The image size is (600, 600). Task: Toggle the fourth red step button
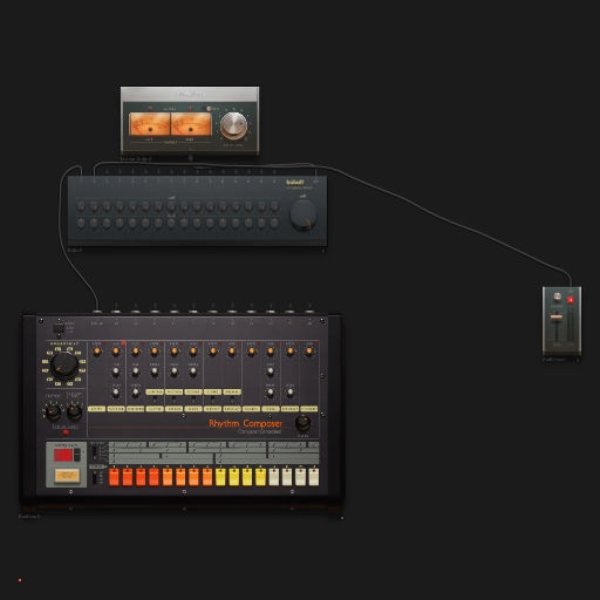[154, 477]
